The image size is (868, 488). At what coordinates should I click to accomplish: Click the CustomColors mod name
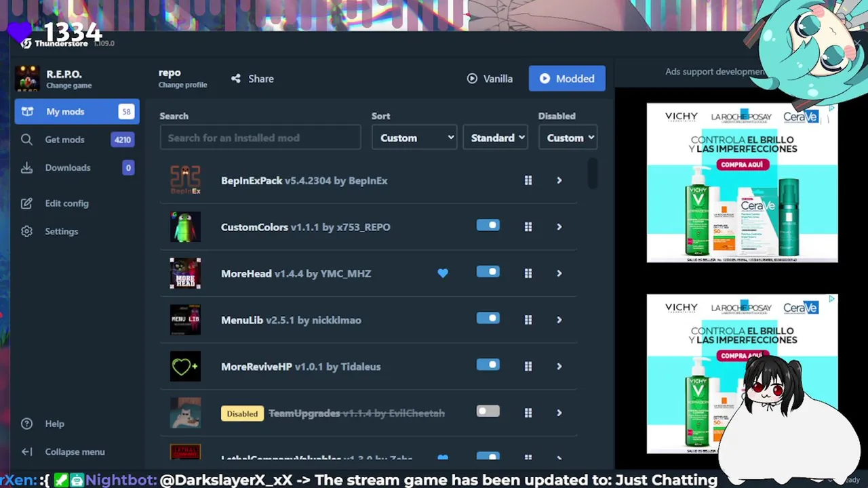pos(254,227)
